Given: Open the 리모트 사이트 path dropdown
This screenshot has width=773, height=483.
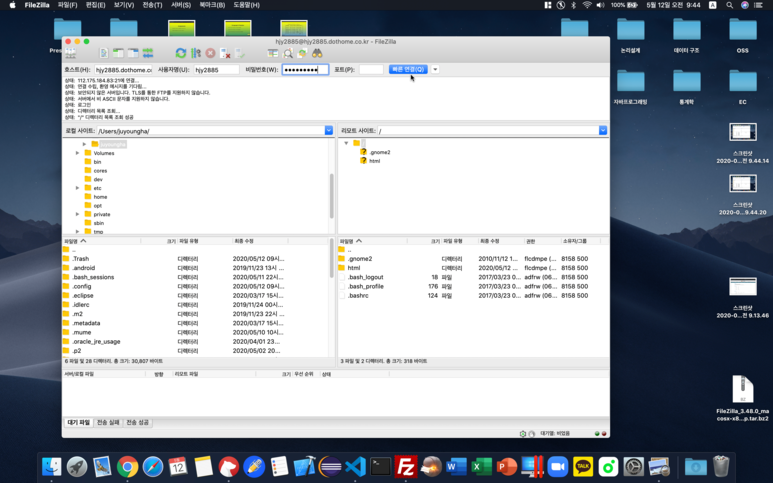Looking at the screenshot, I should pos(603,130).
